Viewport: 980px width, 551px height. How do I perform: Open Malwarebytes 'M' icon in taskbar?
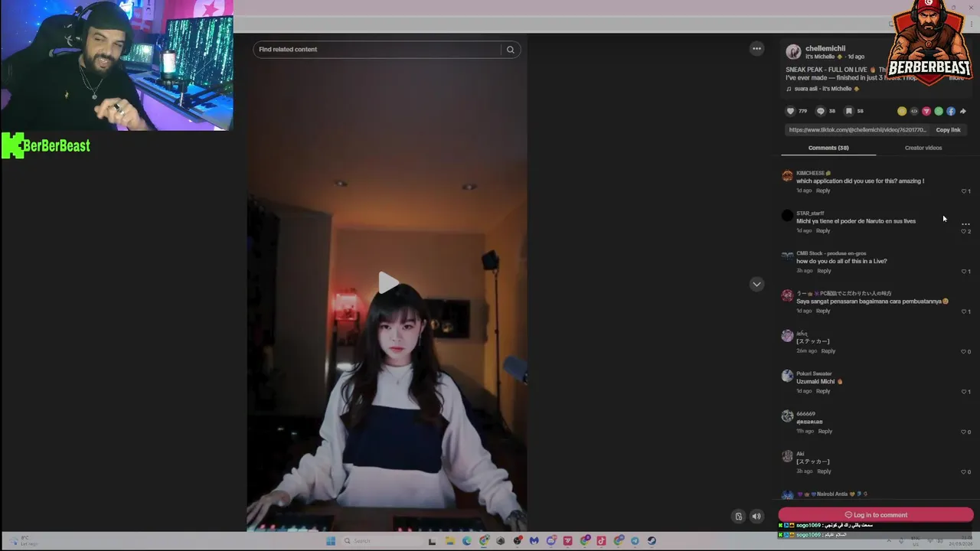click(534, 541)
